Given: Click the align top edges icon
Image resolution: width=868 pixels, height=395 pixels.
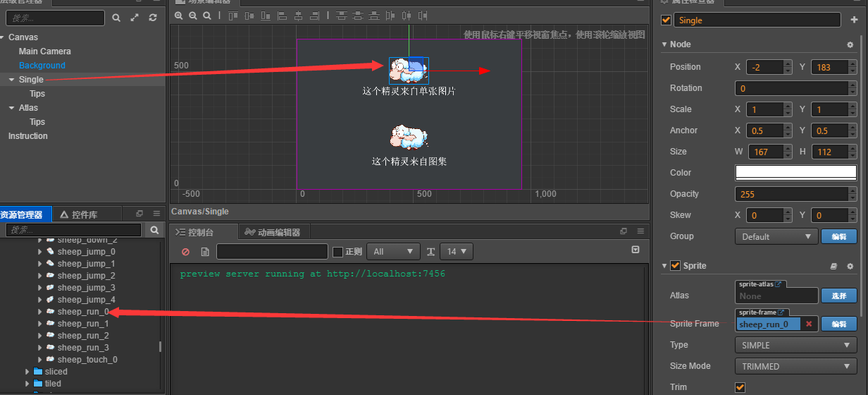Looking at the screenshot, I should pos(233,16).
